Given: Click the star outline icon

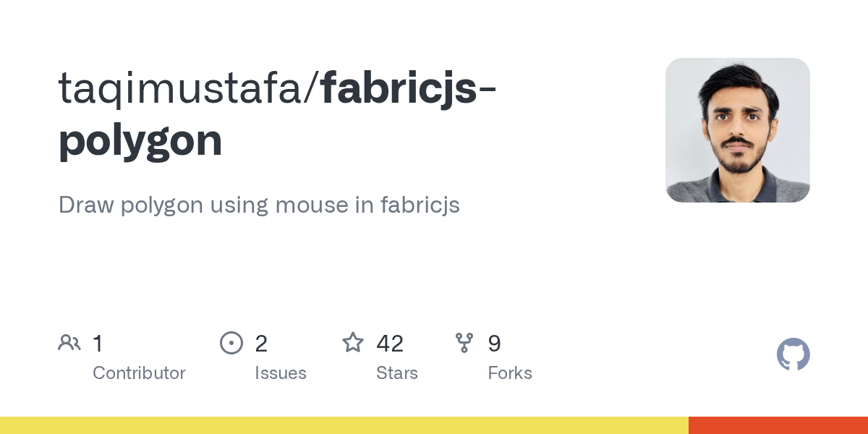Looking at the screenshot, I should coord(353,342).
